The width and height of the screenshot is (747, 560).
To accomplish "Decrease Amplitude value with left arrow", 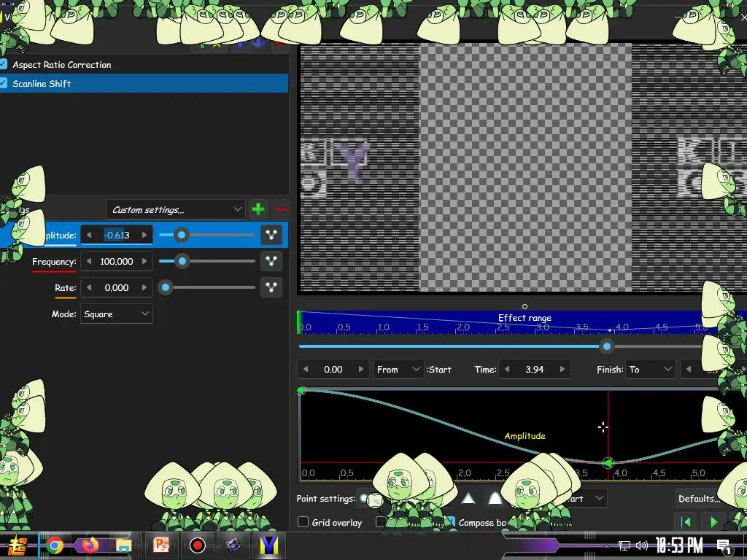I will [x=88, y=235].
